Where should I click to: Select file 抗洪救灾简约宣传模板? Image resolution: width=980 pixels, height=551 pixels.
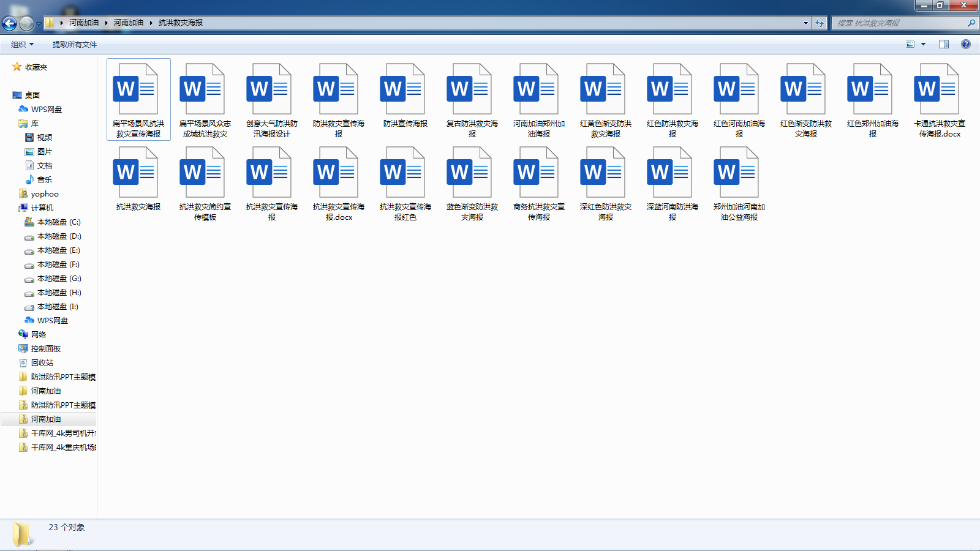click(x=205, y=183)
